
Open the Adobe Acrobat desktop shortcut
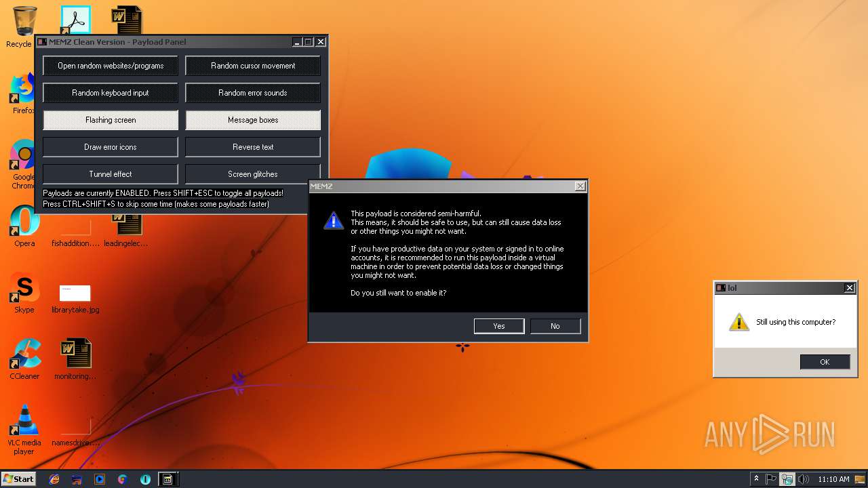tap(75, 20)
